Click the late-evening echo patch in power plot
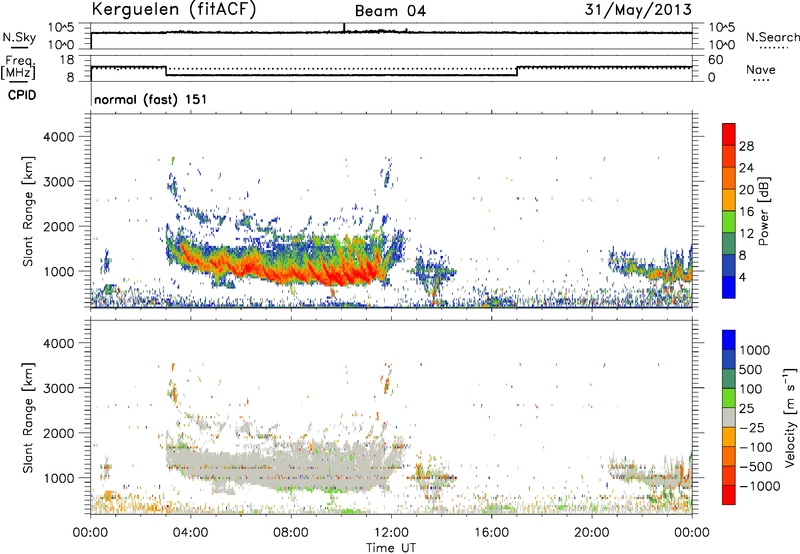Screen dimensions: 800x554 tap(653, 268)
